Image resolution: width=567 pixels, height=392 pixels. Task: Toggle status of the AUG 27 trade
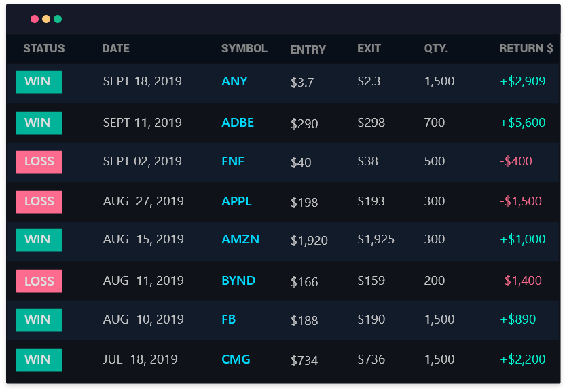[39, 201]
